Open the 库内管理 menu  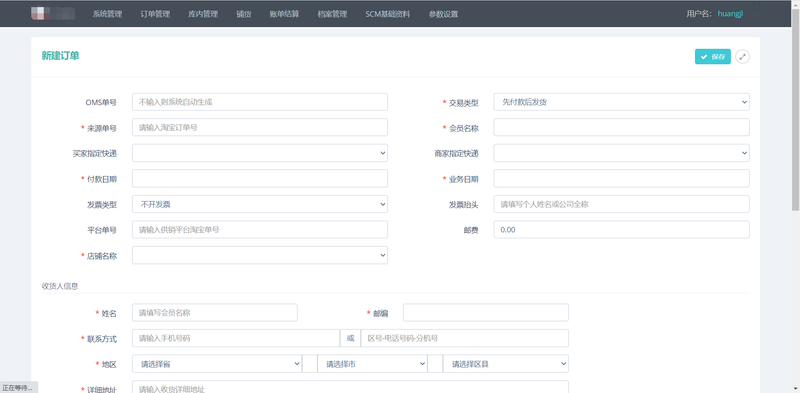203,14
